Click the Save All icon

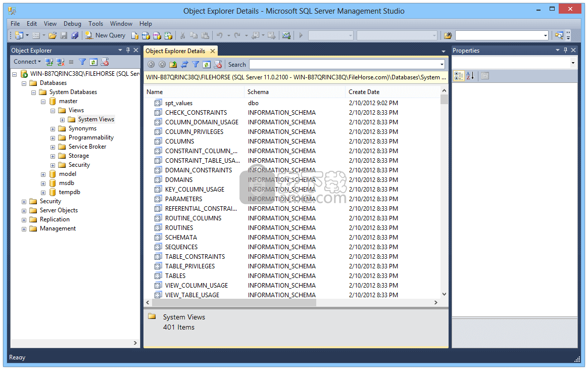tap(75, 35)
